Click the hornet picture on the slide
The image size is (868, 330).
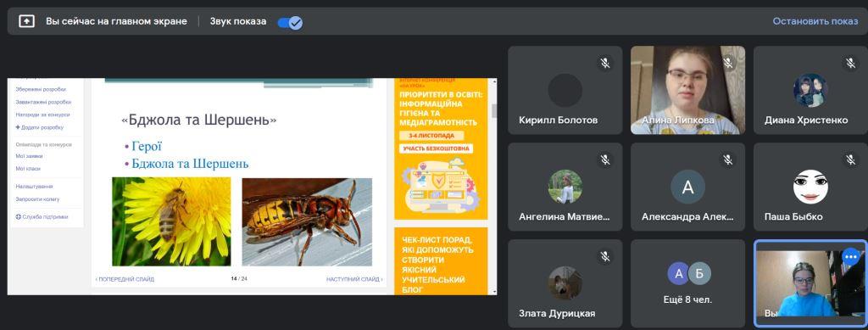[307, 222]
